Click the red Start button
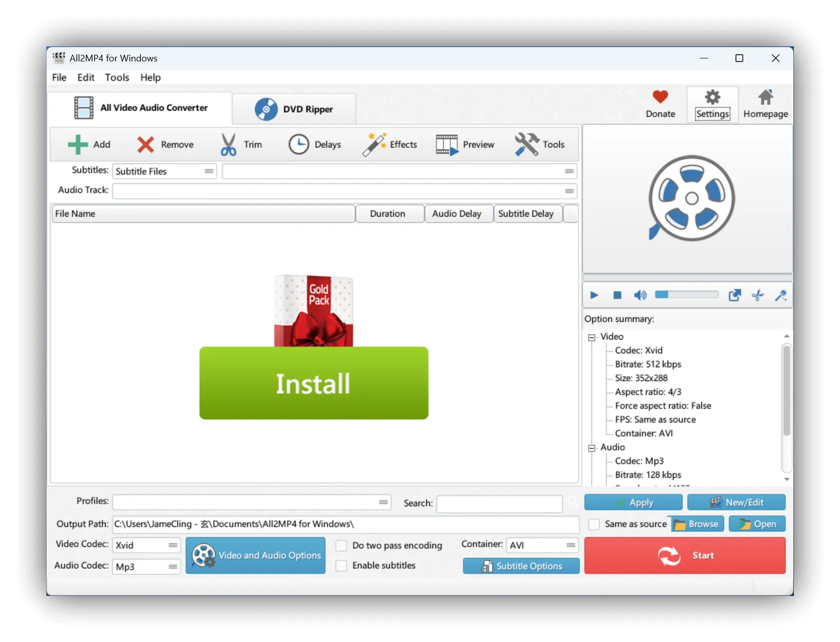This screenshot has width=840, height=642. (685, 555)
